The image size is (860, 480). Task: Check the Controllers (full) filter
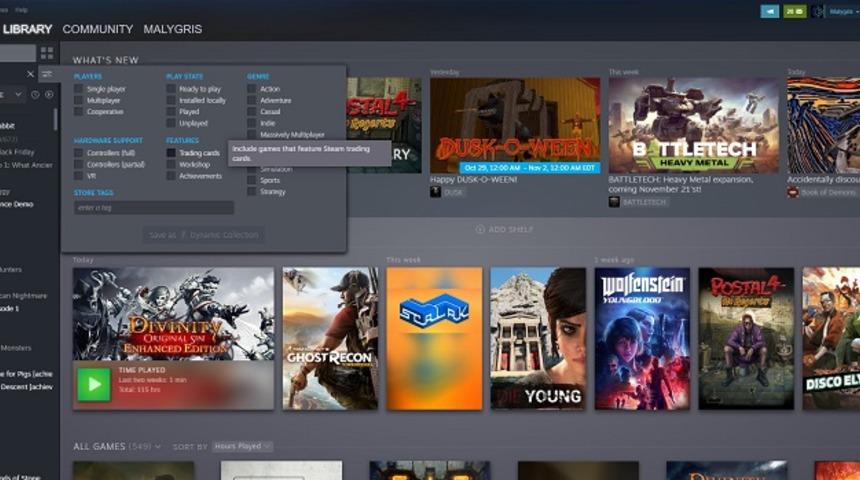tap(78, 153)
